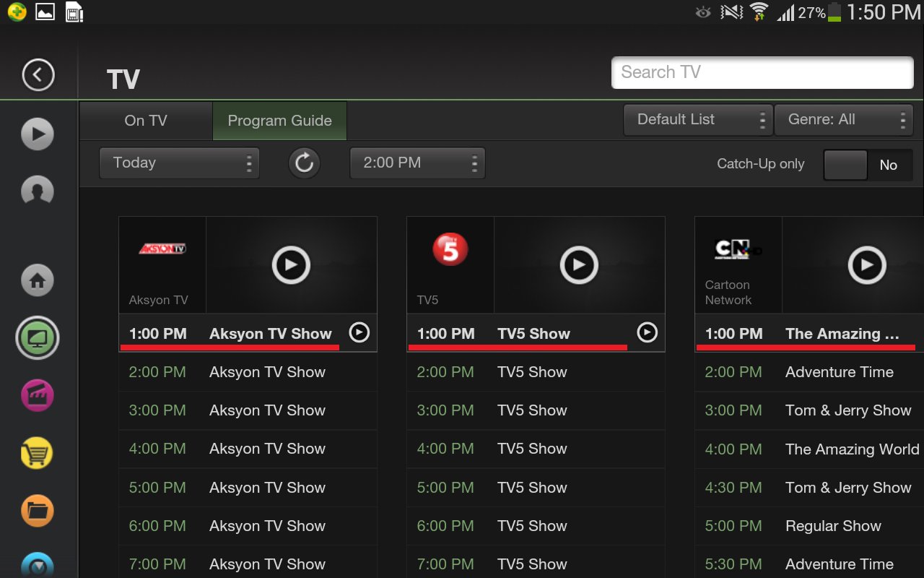Screen dimensions: 924x578
Task: Select the green TV sidebar icon
Action: [x=37, y=337]
